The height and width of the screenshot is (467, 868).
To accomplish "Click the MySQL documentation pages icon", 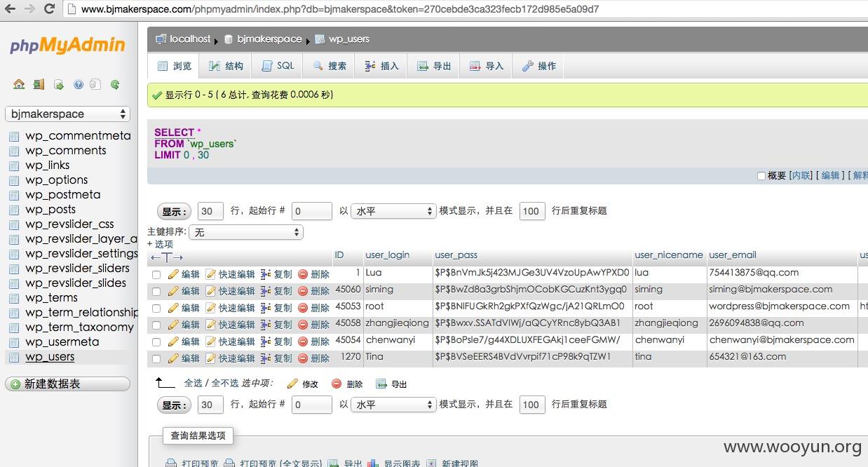I will tap(95, 84).
